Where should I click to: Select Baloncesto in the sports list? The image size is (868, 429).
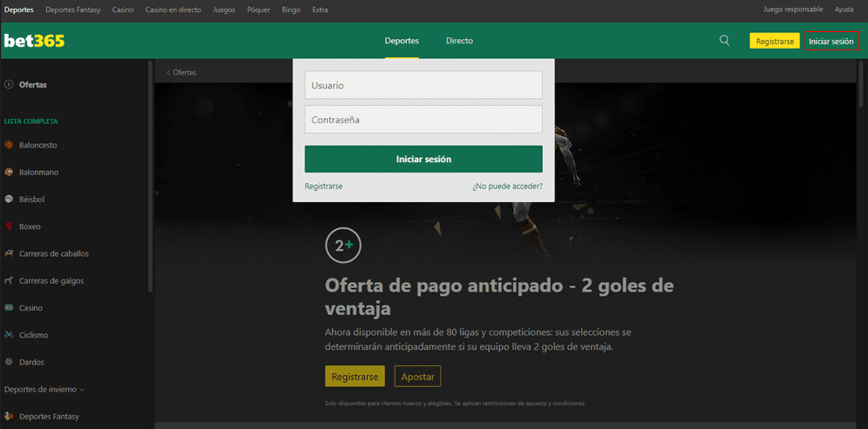click(38, 145)
